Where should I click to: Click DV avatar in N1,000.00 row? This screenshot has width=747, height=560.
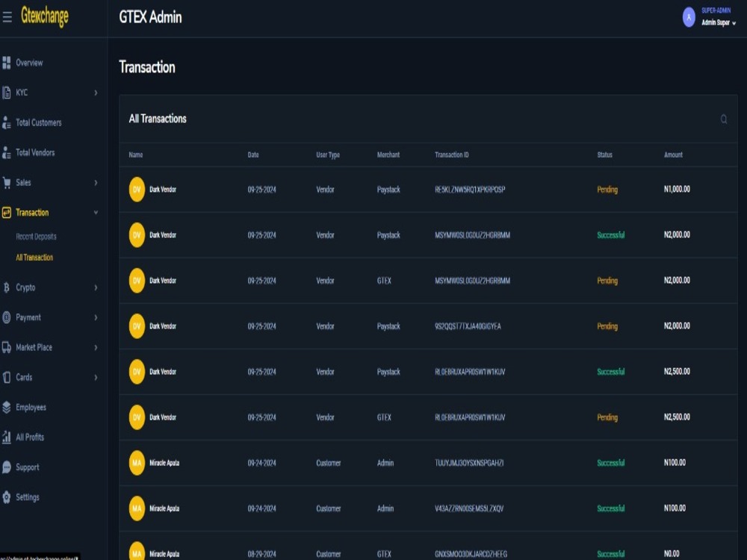(137, 189)
